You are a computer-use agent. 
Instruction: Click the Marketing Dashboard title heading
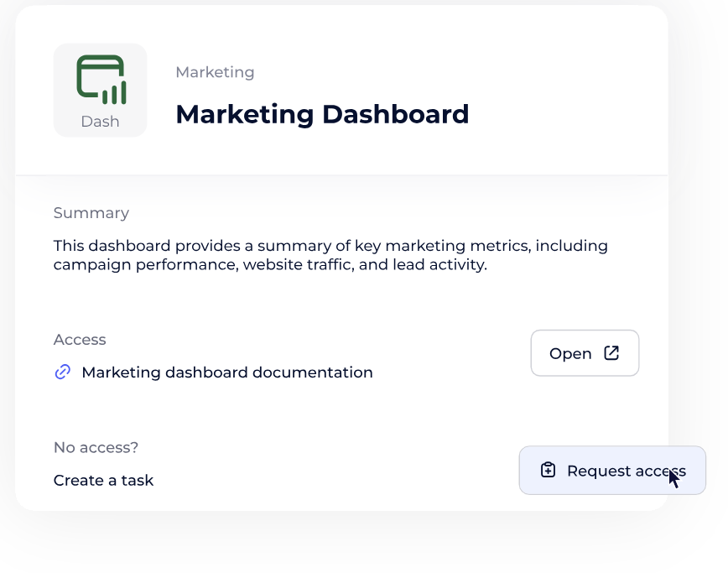pos(322,114)
